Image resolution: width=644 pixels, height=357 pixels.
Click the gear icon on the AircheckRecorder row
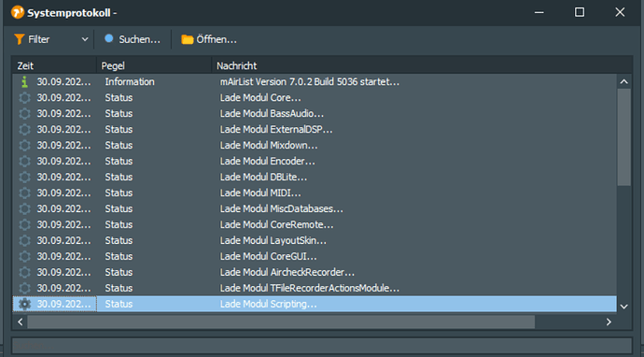[24, 272]
